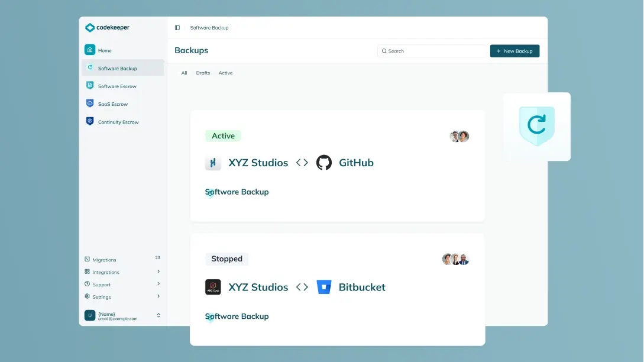Expand the Integrations menu chevron
This screenshot has height=362, width=644.
click(x=158, y=271)
